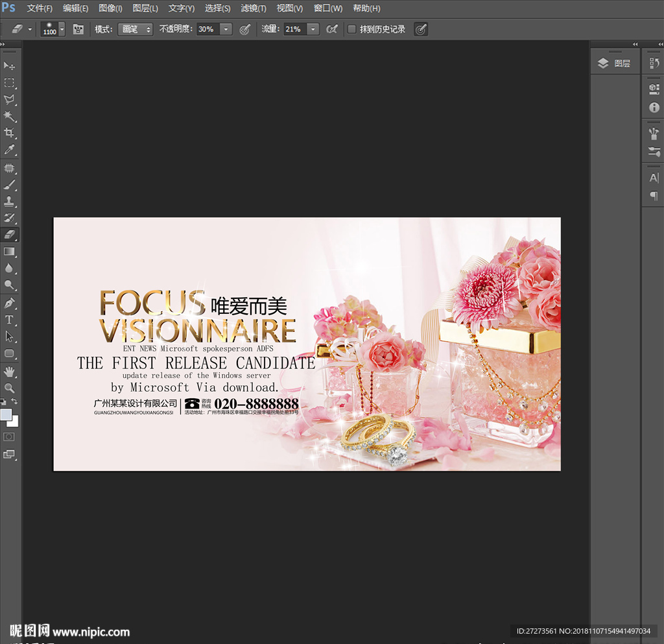
Task: Select the Crop tool
Action: [x=10, y=133]
